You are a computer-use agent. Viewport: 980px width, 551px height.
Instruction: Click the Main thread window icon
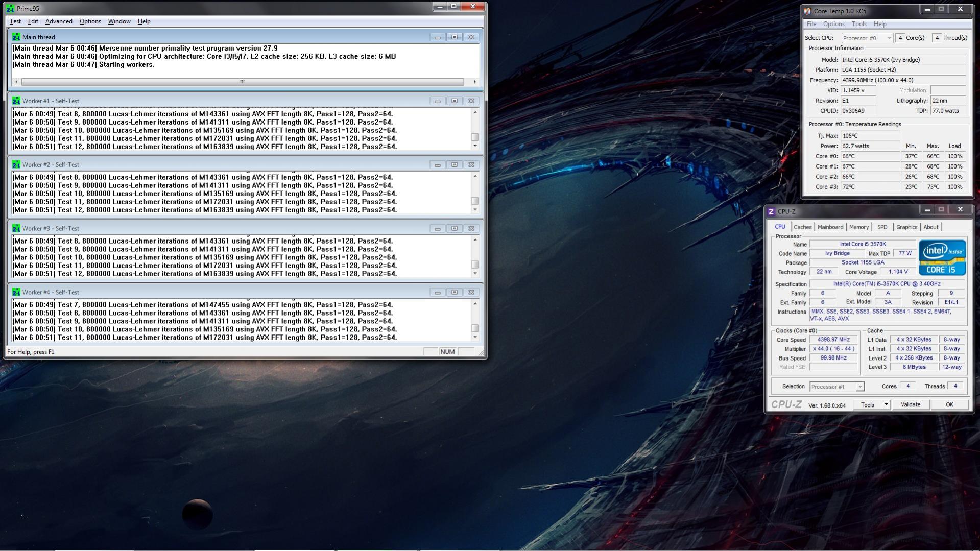point(16,37)
